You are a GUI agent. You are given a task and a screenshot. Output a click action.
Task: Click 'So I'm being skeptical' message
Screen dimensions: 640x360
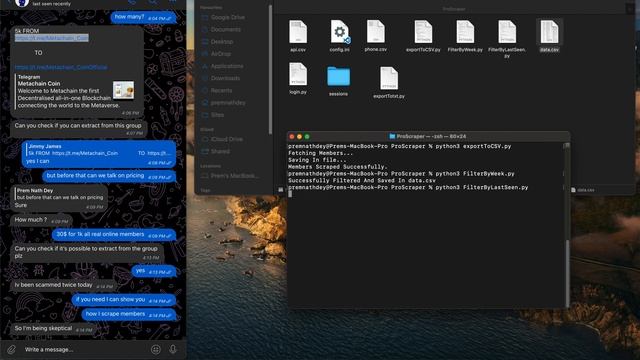(53, 329)
